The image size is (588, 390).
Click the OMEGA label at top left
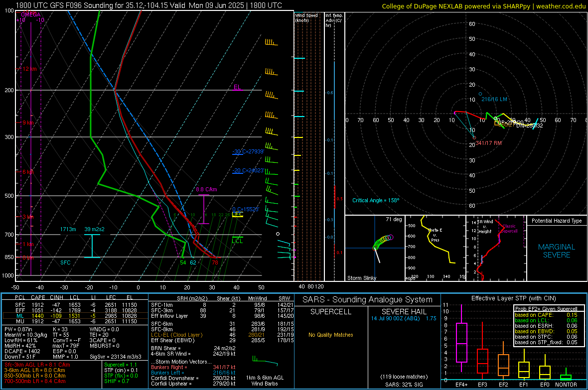point(30,14)
